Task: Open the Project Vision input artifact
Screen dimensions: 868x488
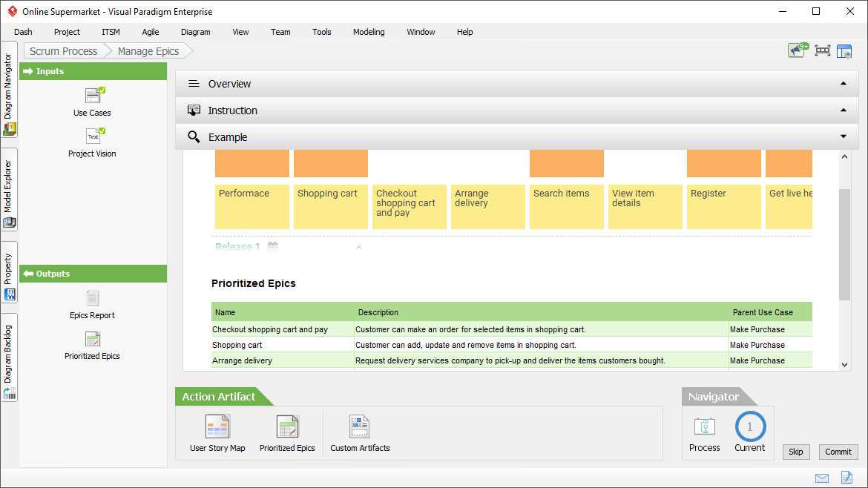Action: coord(93,142)
